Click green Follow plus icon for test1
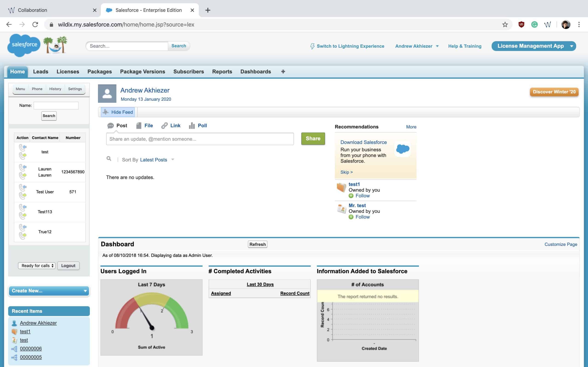The width and height of the screenshot is (588, 367). [351, 196]
